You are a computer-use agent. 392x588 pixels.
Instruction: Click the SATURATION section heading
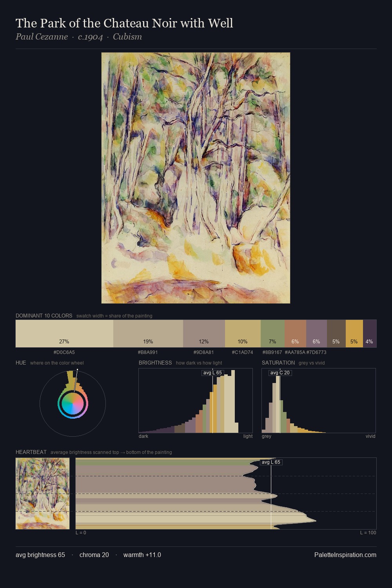[x=278, y=363]
